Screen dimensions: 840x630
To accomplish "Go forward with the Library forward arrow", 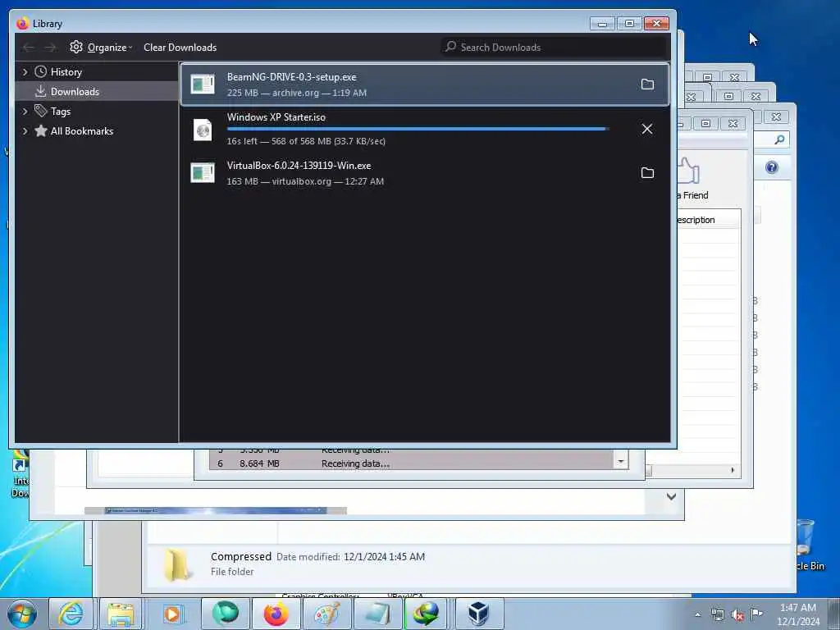I will pyautogui.click(x=50, y=48).
